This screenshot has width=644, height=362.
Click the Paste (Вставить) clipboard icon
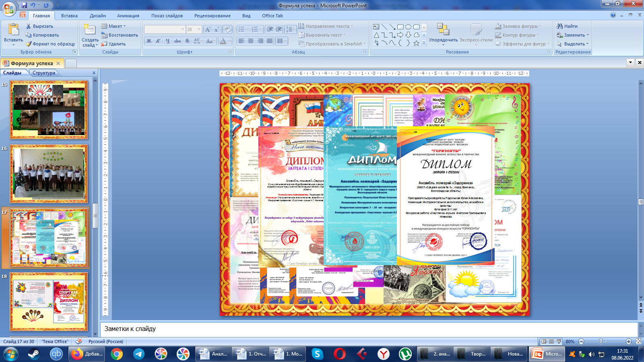pos(14,29)
